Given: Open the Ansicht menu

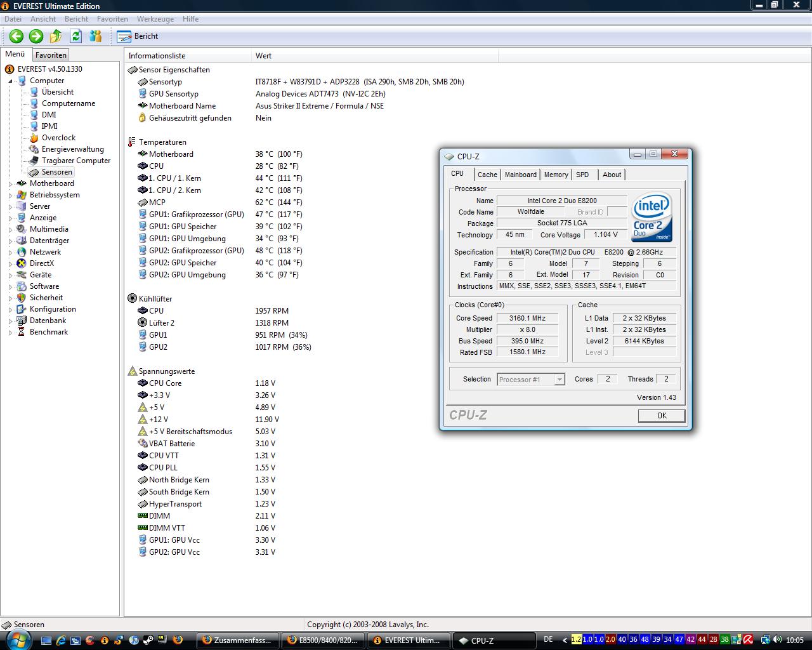Looking at the screenshot, I should pos(43,19).
